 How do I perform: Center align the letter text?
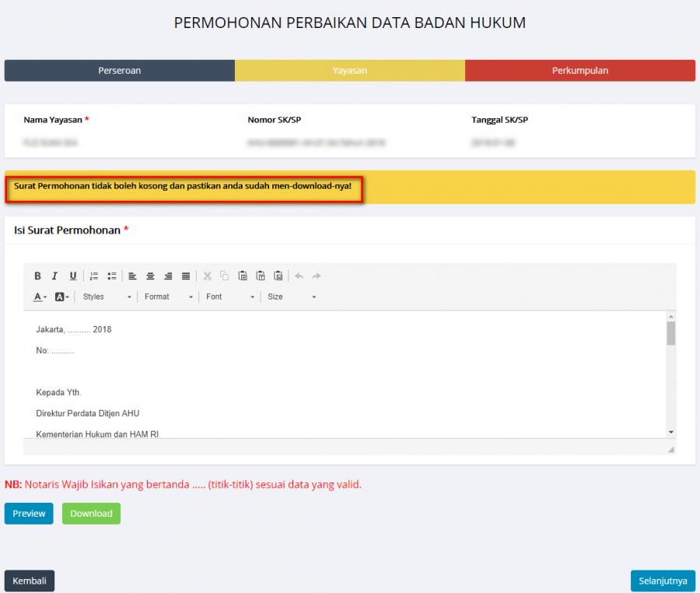[x=150, y=276]
